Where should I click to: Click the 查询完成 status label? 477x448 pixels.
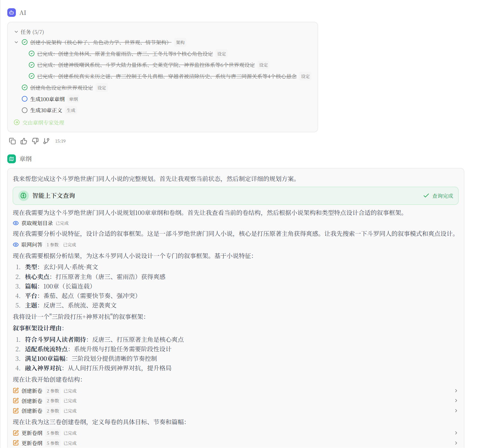(x=442, y=196)
